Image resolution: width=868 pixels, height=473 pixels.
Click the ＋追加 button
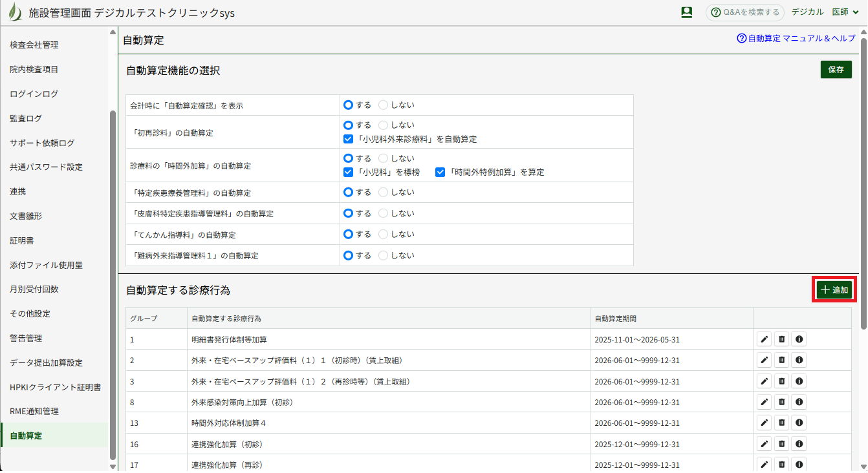coord(834,290)
